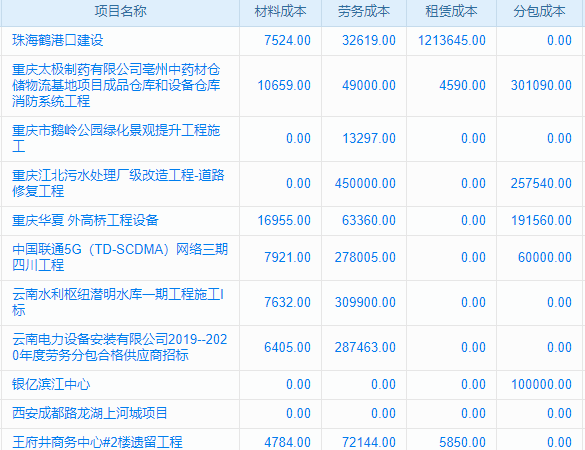The width and height of the screenshot is (585, 450).
Task: Open the 王府井商务中心#2楼遗留工程 link
Action: click(x=97, y=442)
